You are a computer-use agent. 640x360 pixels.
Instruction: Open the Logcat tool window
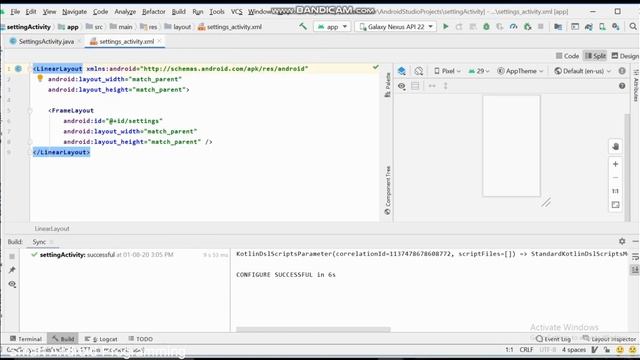101,339
